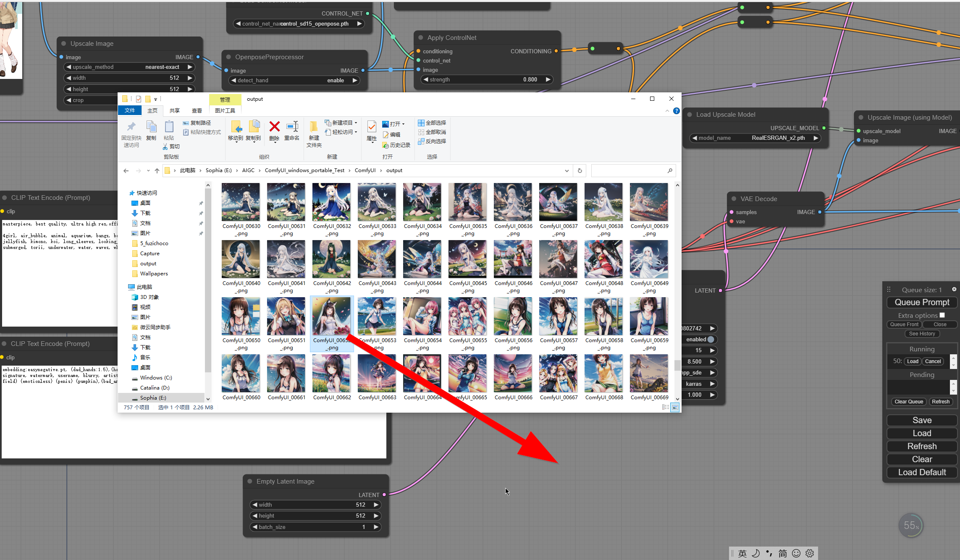Screen dimensions: 960x560
Task: Switch to the Home (主页) tab
Action: coord(152,111)
